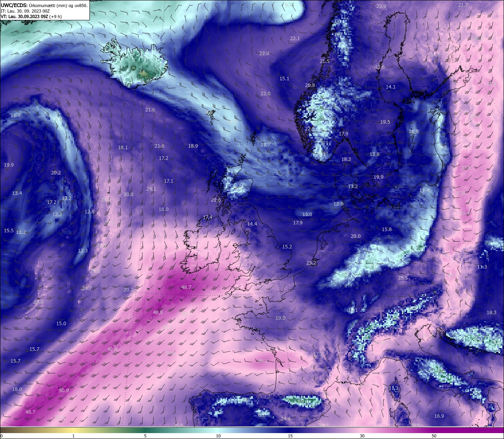Click the 21.5 value on the map
This screenshot has width=504, height=439.
(324, 61)
